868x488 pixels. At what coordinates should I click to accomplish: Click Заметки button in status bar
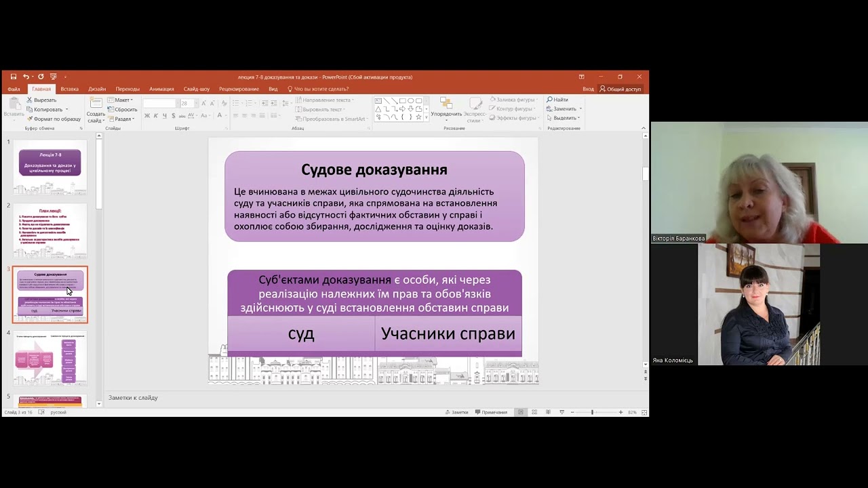point(456,412)
